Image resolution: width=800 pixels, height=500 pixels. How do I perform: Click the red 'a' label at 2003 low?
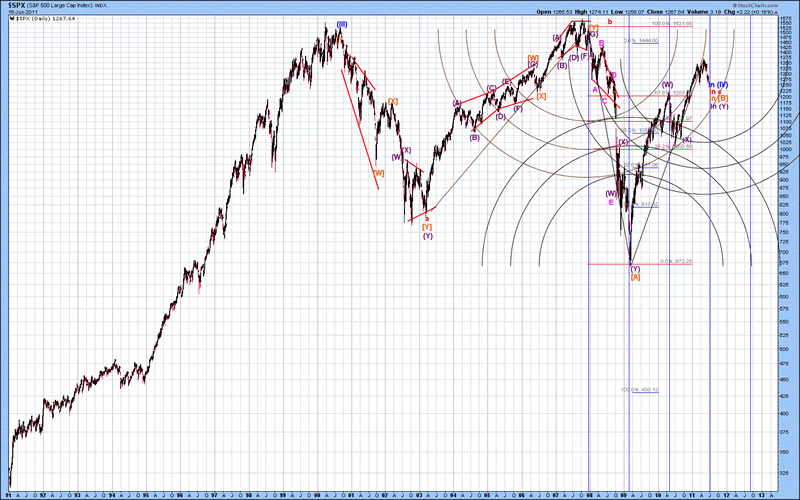pyautogui.click(x=427, y=218)
